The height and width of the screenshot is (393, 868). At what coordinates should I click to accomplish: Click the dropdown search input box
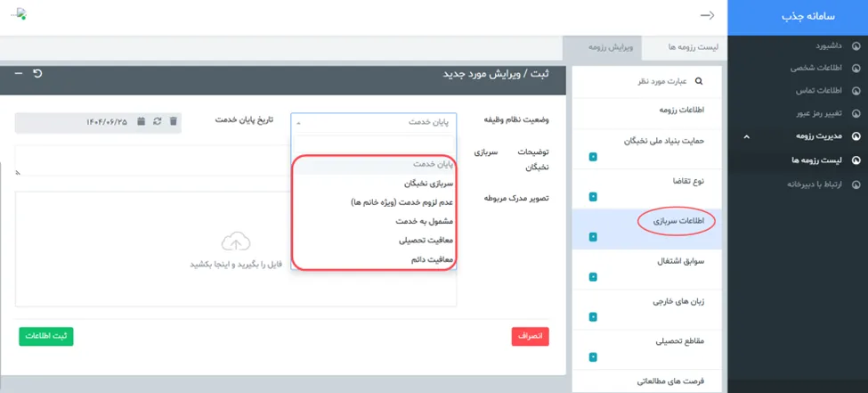pyautogui.click(x=374, y=146)
